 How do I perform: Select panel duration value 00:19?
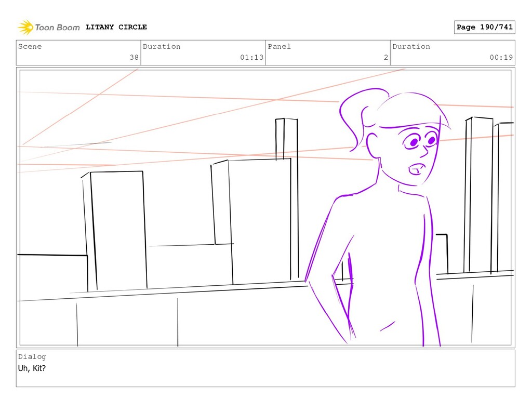pyautogui.click(x=501, y=57)
